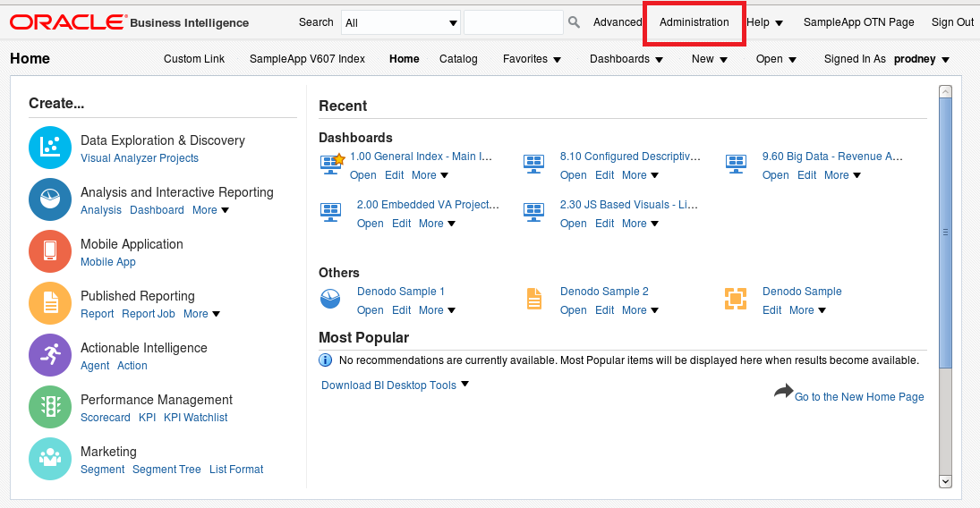980x508 pixels.
Task: Click the Oracle logo
Action: 67,22
